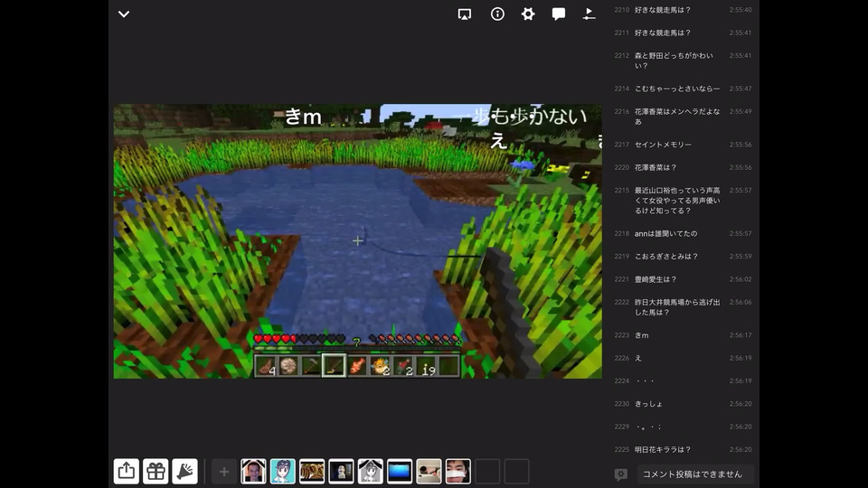Open the AirPlay screen casting icon
868x488 pixels.
tap(465, 14)
